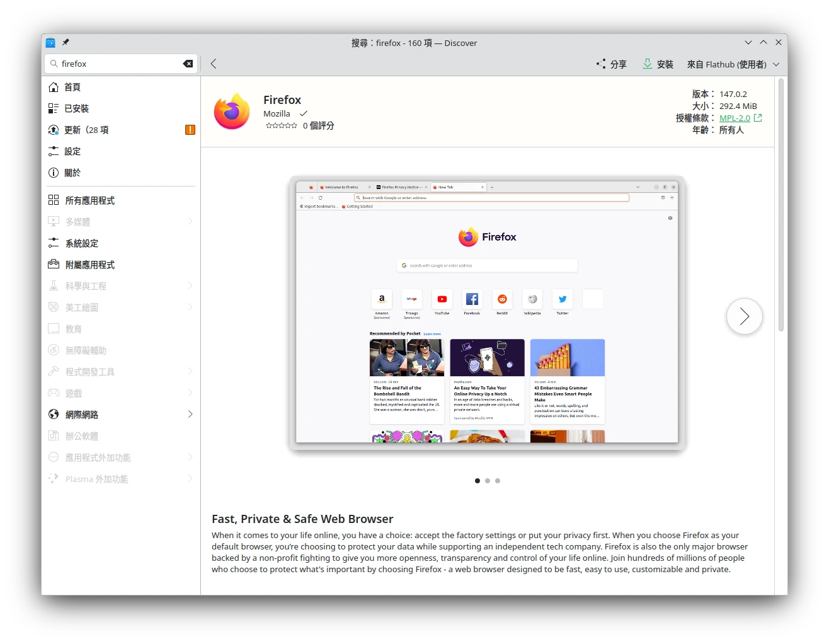Open the MPL-2.0 license link
The image size is (829, 644).
point(735,118)
